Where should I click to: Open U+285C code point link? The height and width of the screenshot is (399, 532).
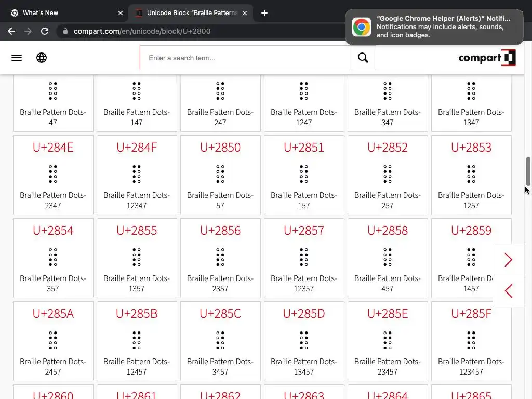(220, 314)
